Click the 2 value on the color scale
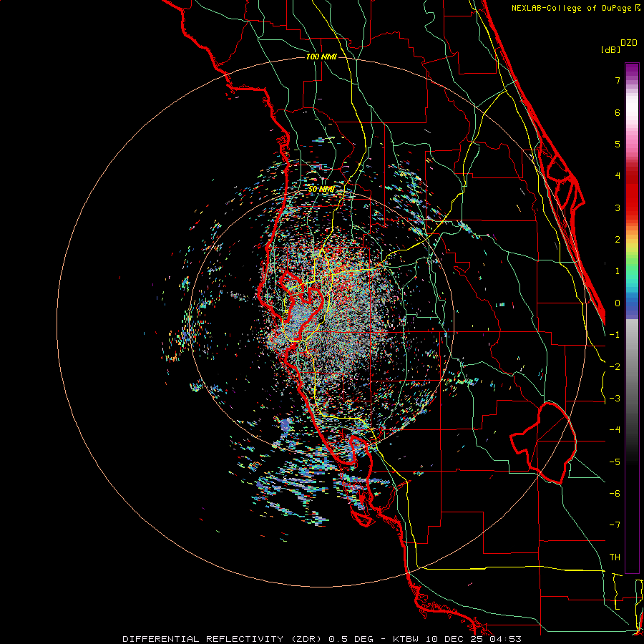Viewport: 644px width, 644px height. pyautogui.click(x=618, y=240)
